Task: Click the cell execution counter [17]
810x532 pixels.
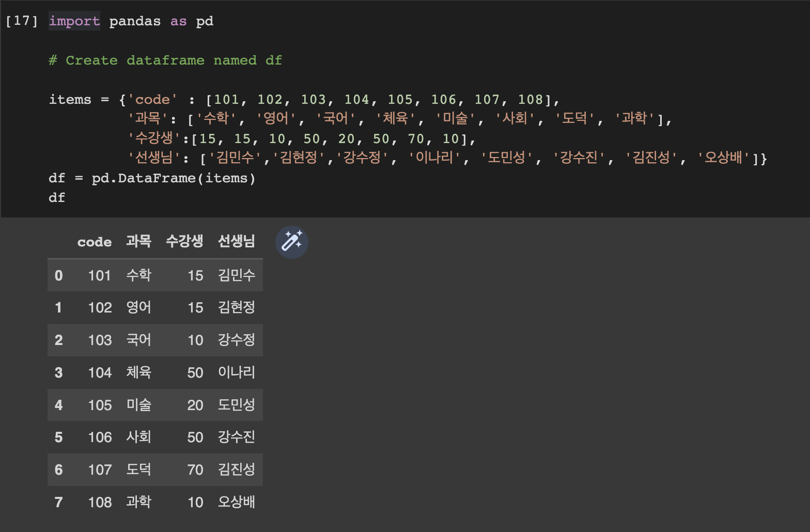Action: [22, 21]
